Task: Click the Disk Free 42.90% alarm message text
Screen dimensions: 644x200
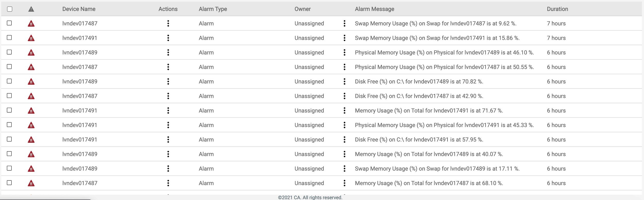Action: pos(419,96)
